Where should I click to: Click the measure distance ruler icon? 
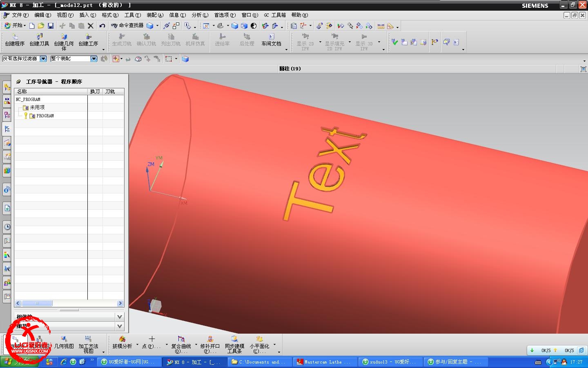tap(381, 26)
